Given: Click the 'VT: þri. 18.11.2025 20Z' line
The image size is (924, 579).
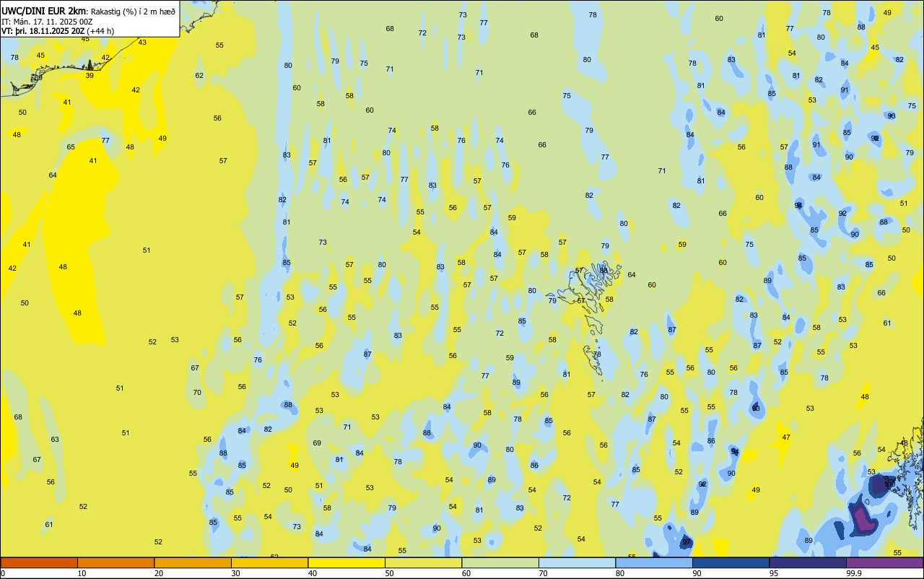Looking at the screenshot, I should pyautogui.click(x=43, y=31).
